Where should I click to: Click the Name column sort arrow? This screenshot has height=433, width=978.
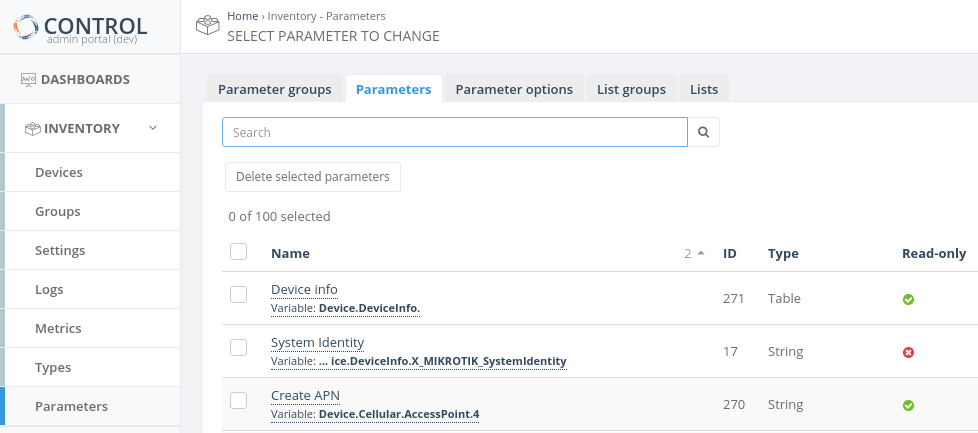coord(701,253)
